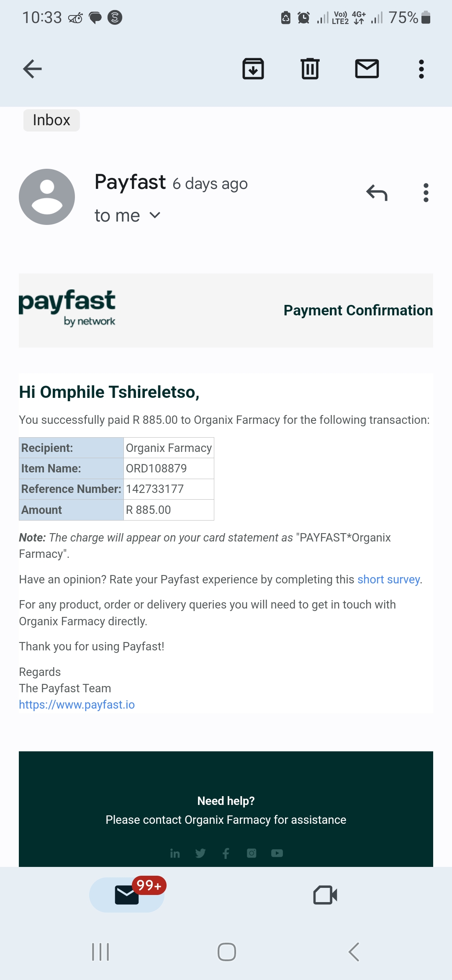Open the Payfast sender avatar
The width and height of the screenshot is (452, 980).
(x=47, y=197)
